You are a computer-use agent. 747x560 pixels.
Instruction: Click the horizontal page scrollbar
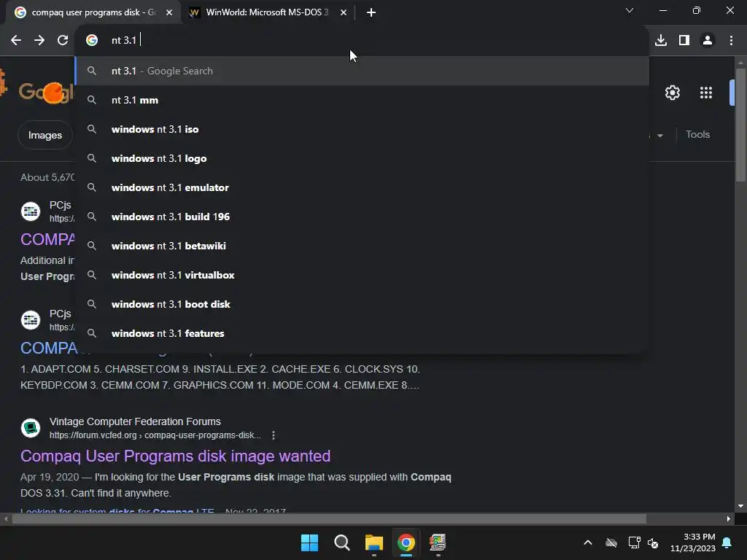[x=329, y=518]
